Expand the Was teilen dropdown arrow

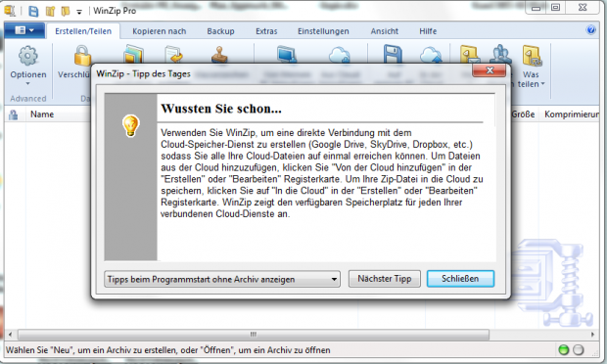click(542, 83)
